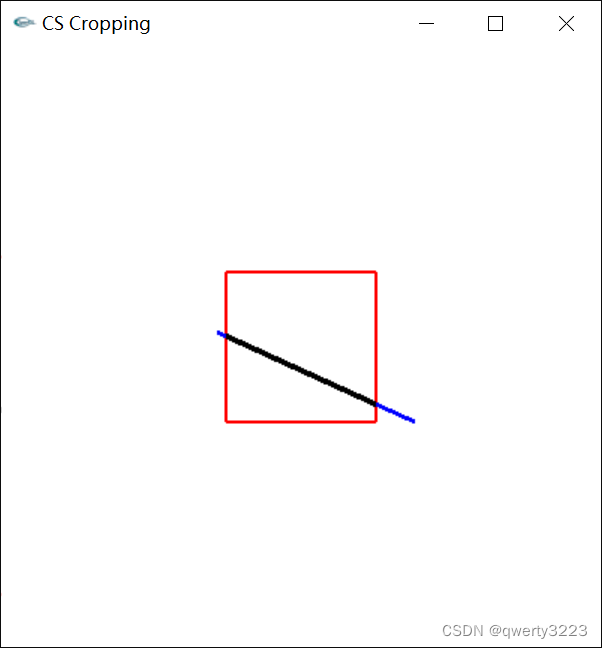Click the top edge of red rectangle
The width and height of the screenshot is (602, 648).
[x=301, y=272]
